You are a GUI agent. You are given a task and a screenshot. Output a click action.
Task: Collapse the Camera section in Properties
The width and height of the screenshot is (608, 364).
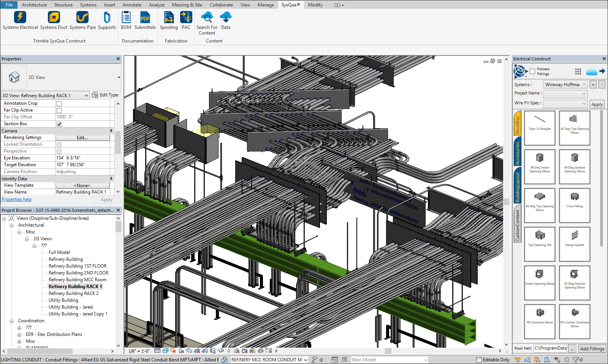[111, 131]
